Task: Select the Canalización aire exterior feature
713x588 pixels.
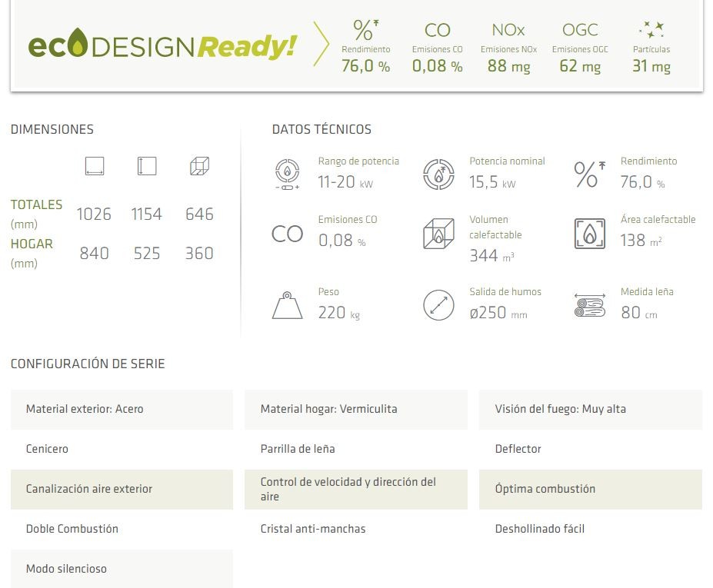Action: (122, 489)
